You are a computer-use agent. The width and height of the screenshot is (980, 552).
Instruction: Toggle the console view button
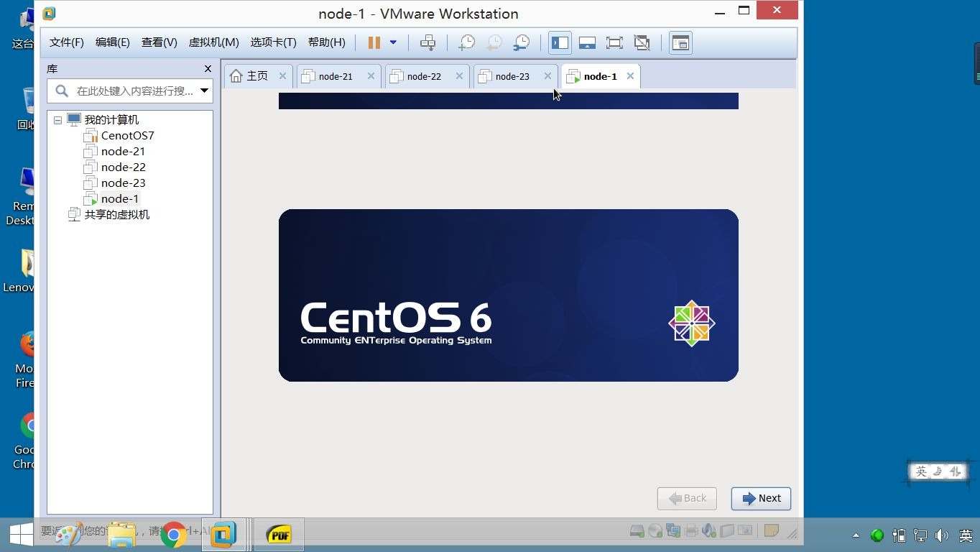pos(680,42)
